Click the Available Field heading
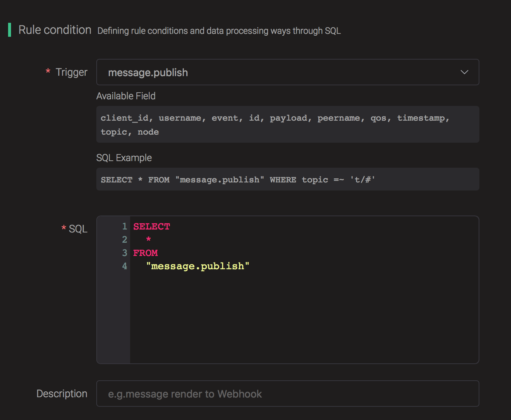The height and width of the screenshot is (420, 511). [x=126, y=96]
